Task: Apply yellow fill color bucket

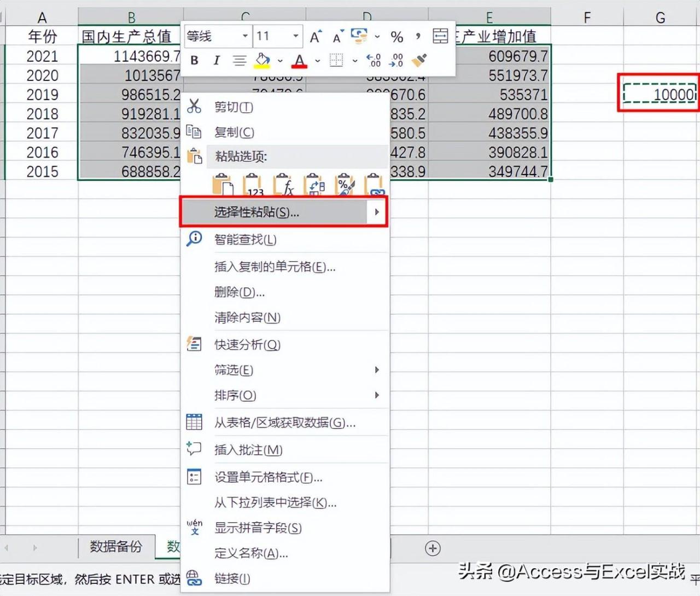Action: [x=262, y=60]
